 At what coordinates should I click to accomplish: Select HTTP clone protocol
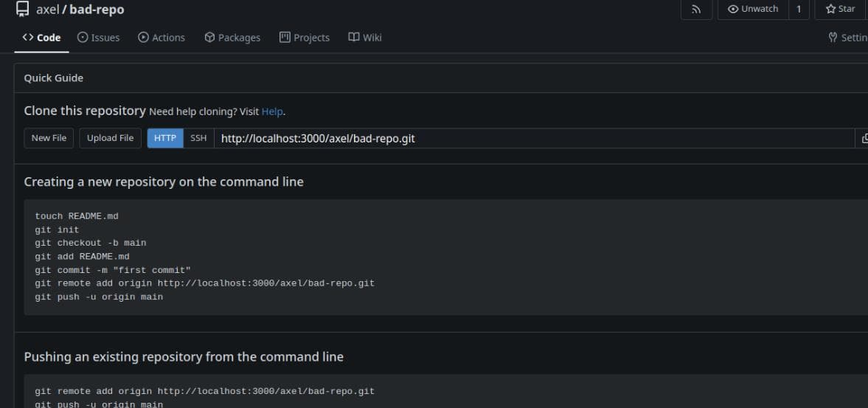tap(165, 139)
